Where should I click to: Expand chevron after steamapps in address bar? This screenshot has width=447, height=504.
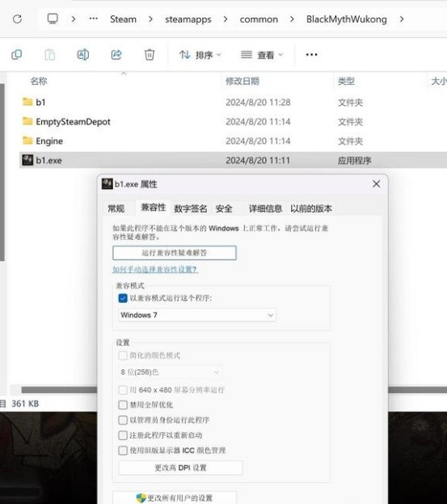click(x=226, y=19)
